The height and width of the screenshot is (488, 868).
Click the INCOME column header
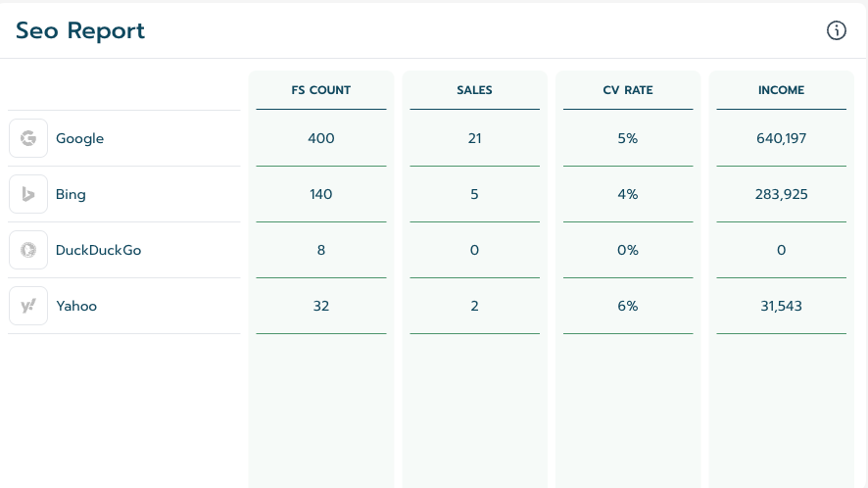[x=781, y=90]
